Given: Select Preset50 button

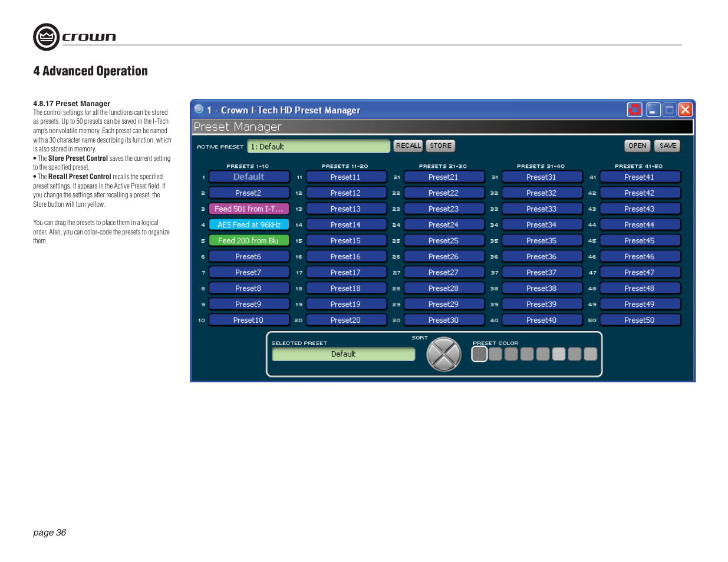Looking at the screenshot, I should (640, 320).
